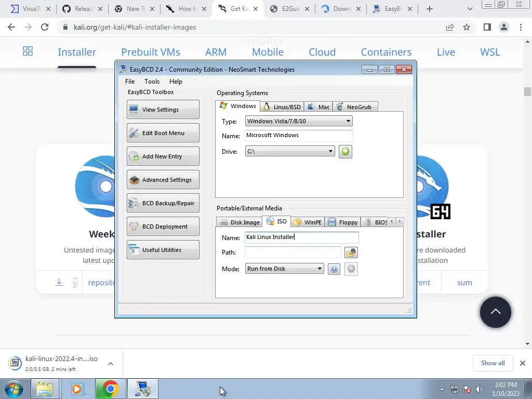This screenshot has width=532, height=399.
Task: Click the green add Windows entry icon
Action: [x=345, y=151]
